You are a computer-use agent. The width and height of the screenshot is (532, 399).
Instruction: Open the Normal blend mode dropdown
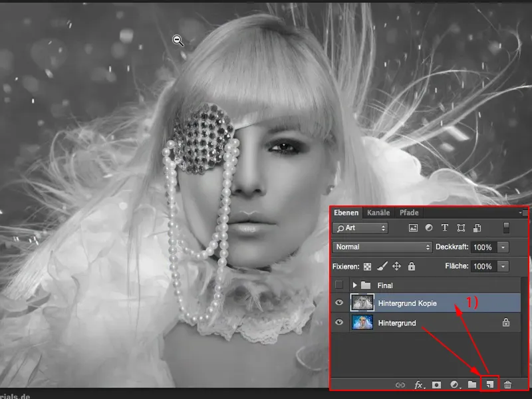pyautogui.click(x=382, y=247)
